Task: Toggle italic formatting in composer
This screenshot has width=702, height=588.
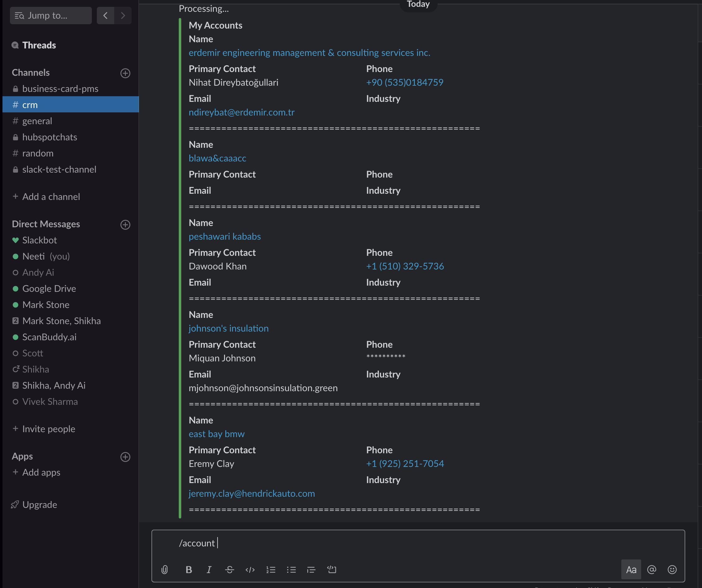Action: click(x=209, y=570)
